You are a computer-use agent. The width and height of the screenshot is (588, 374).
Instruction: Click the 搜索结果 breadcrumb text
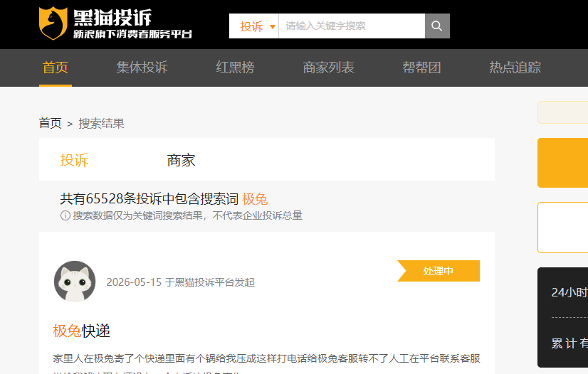click(x=101, y=123)
